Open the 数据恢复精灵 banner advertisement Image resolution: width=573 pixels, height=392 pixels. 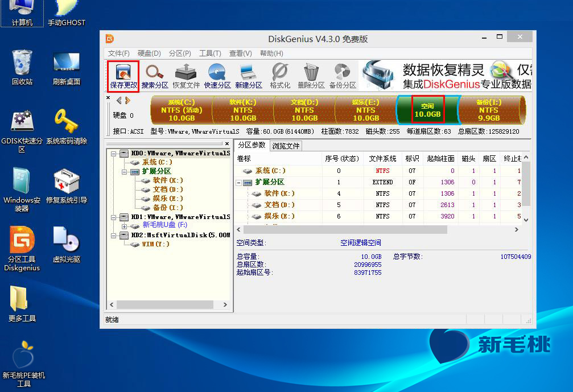click(446, 76)
